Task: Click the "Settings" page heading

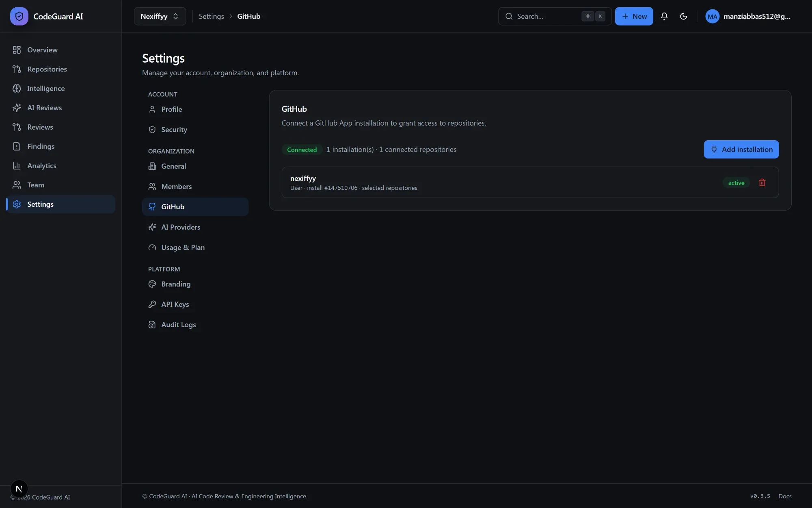Action: tap(163, 59)
